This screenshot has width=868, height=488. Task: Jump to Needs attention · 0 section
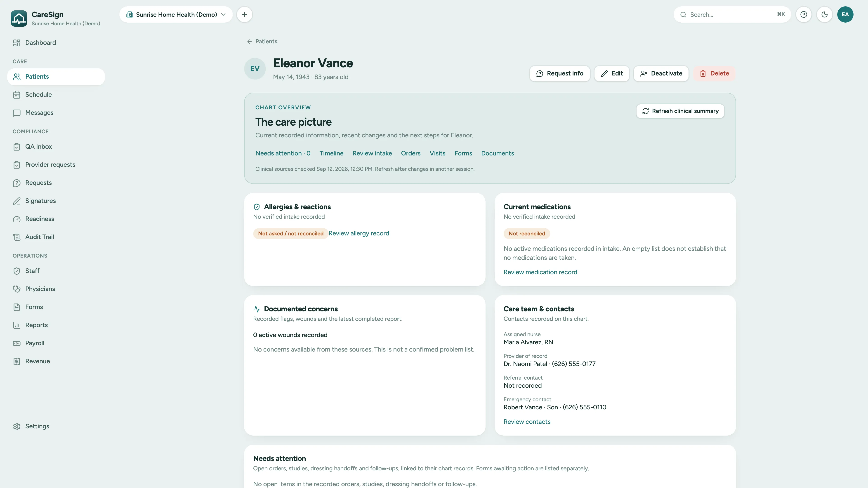pos(283,153)
